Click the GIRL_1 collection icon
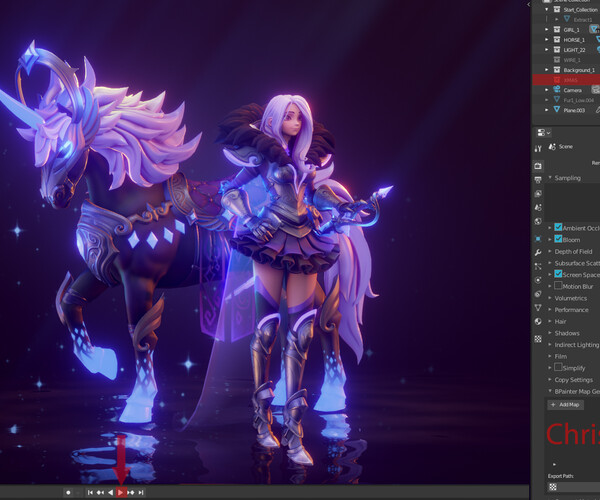 [557, 29]
